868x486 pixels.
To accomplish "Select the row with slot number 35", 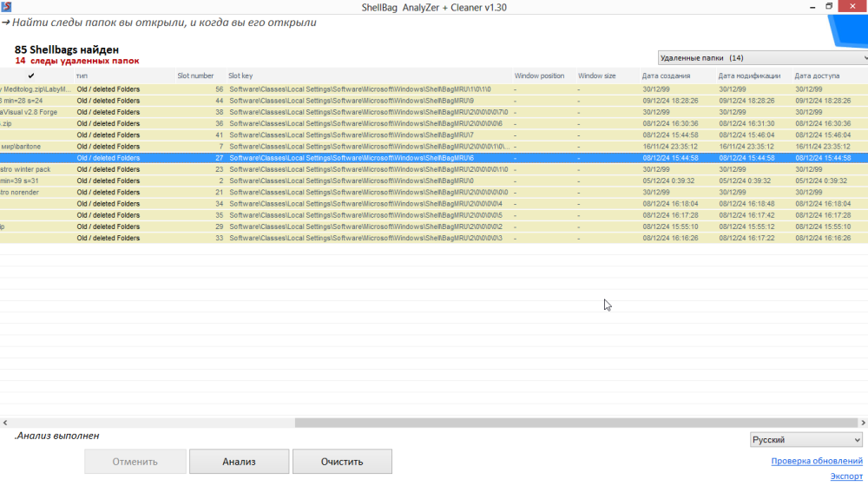I will click(x=434, y=215).
